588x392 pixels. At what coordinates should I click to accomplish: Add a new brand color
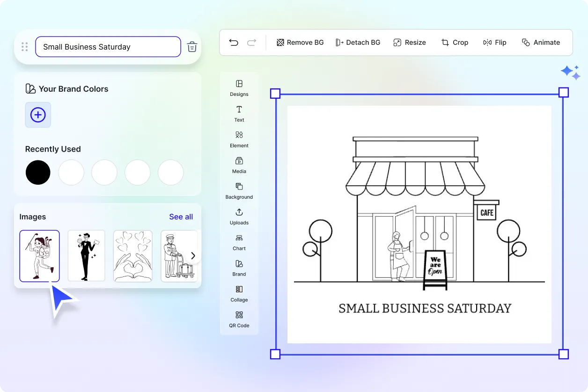(x=38, y=115)
